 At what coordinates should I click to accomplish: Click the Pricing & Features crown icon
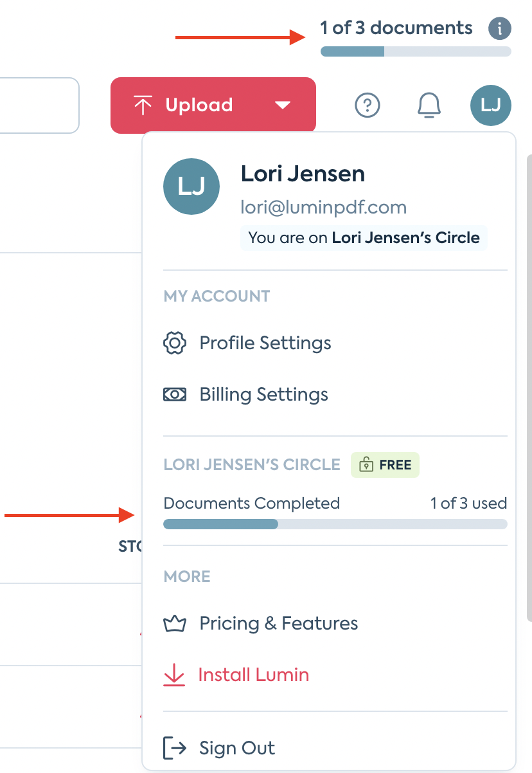pyautogui.click(x=175, y=624)
